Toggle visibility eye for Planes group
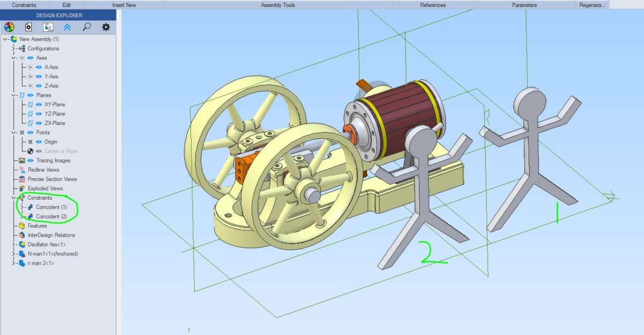The image size is (644, 335). [31, 95]
